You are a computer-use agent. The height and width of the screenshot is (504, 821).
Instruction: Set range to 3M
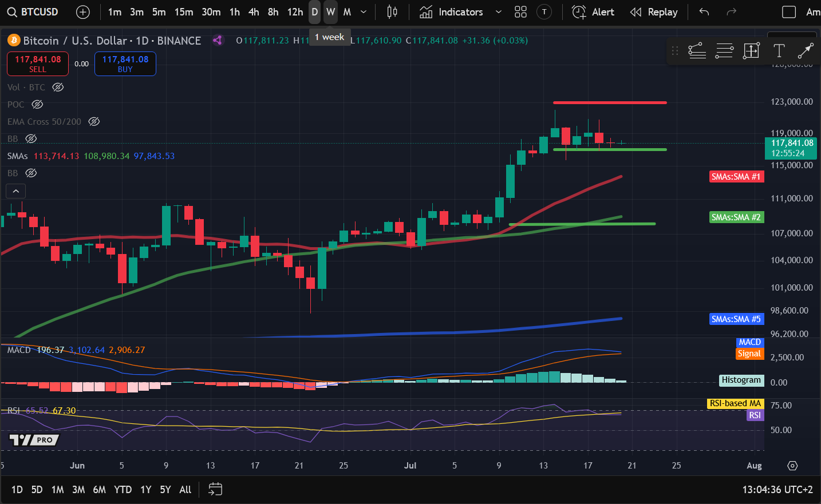(78, 490)
